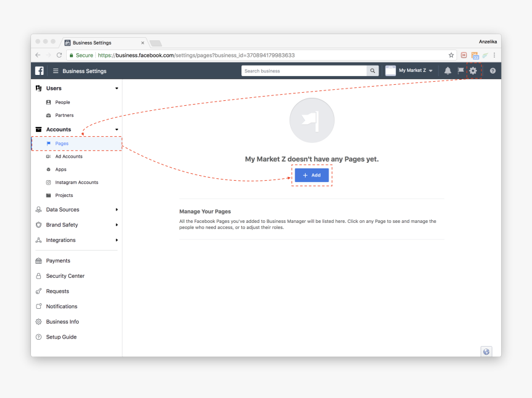Image resolution: width=532 pixels, height=398 pixels.
Task: Close the Business Settings browser tab
Action: tap(142, 43)
